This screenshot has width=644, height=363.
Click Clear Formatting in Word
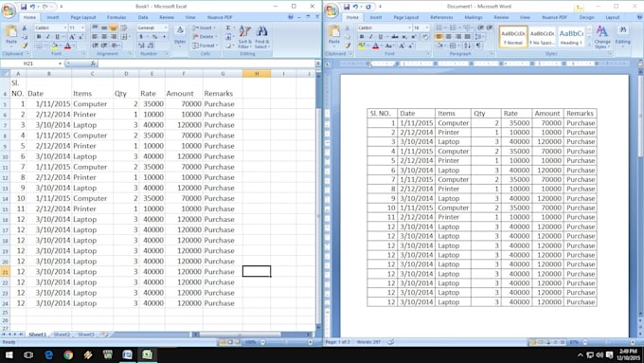(x=424, y=37)
